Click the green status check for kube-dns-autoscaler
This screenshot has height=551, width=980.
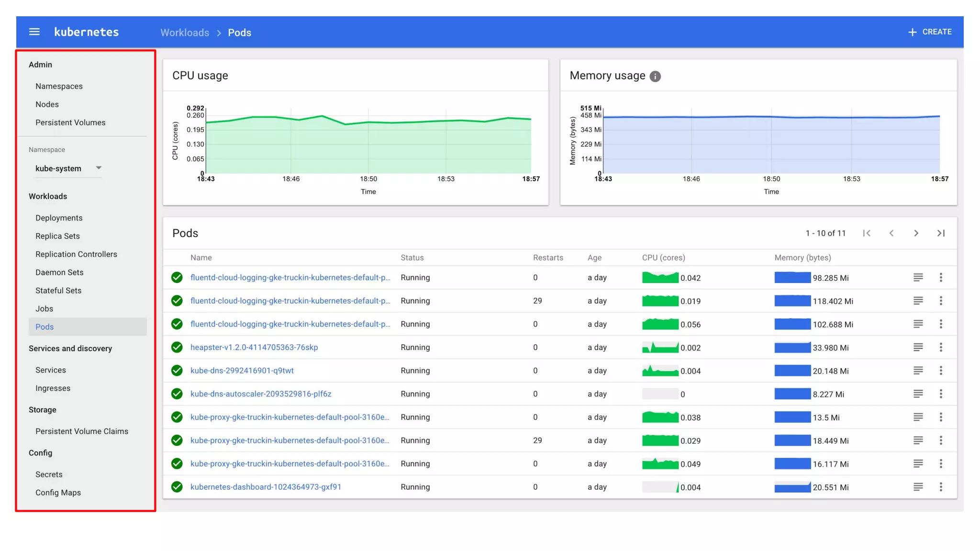point(177,394)
